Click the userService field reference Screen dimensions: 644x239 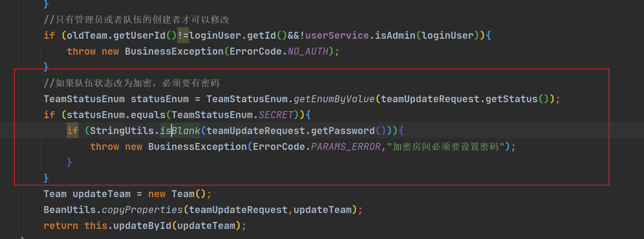click(x=337, y=36)
